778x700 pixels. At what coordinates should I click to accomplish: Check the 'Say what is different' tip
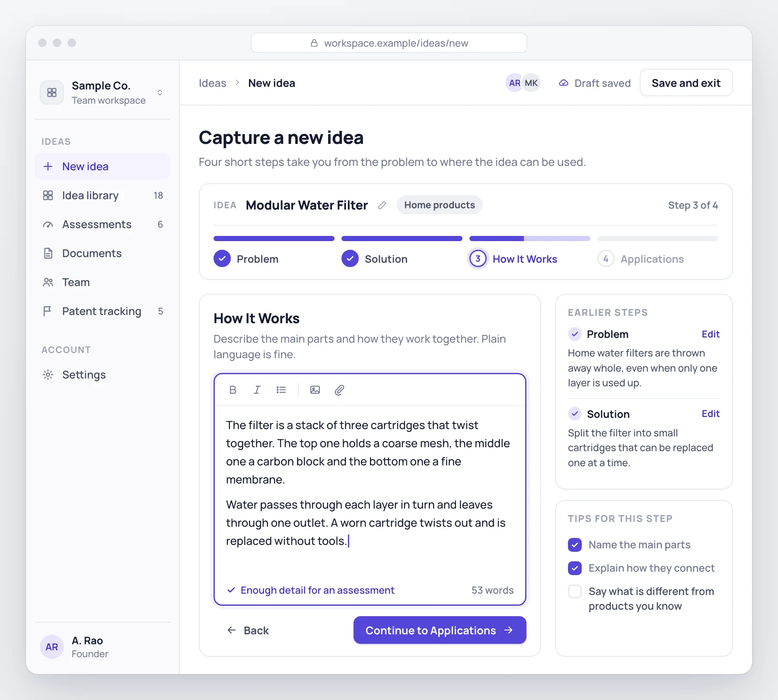point(575,592)
